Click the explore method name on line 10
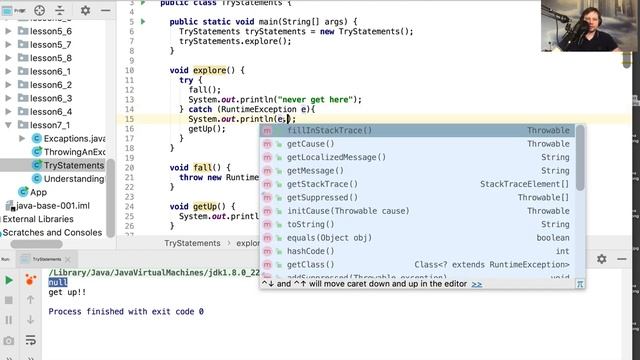This screenshot has width=640, height=360. (210, 70)
